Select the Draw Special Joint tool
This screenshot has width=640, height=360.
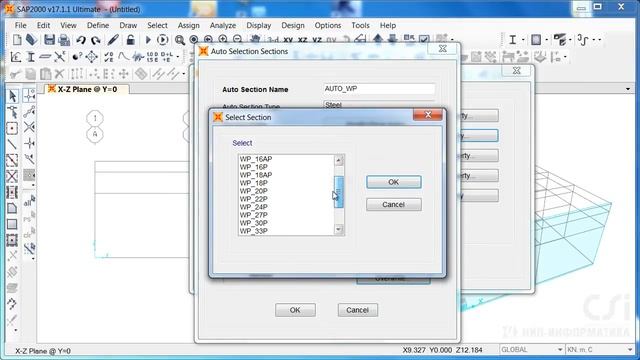point(12,128)
